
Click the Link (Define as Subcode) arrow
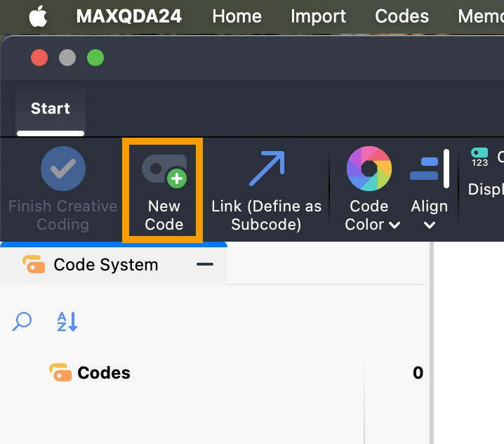267,169
